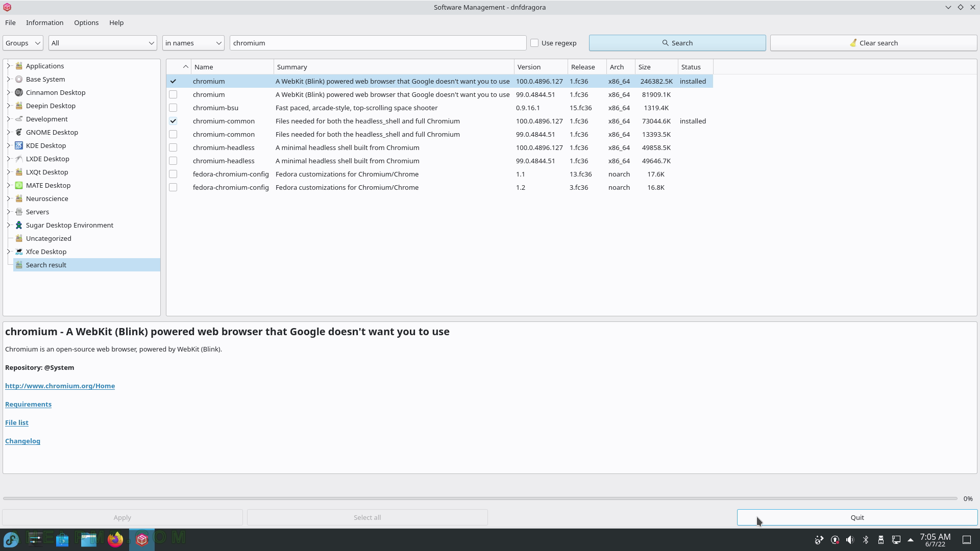The image size is (980, 551).
Task: Expand the Development tree node
Action: pyautogui.click(x=8, y=119)
